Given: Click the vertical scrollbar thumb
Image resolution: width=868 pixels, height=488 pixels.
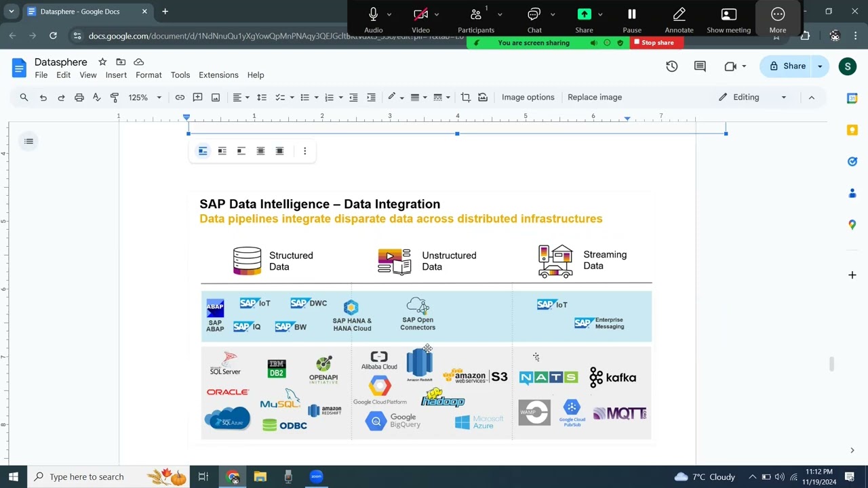Looking at the screenshot, I should 831,363.
